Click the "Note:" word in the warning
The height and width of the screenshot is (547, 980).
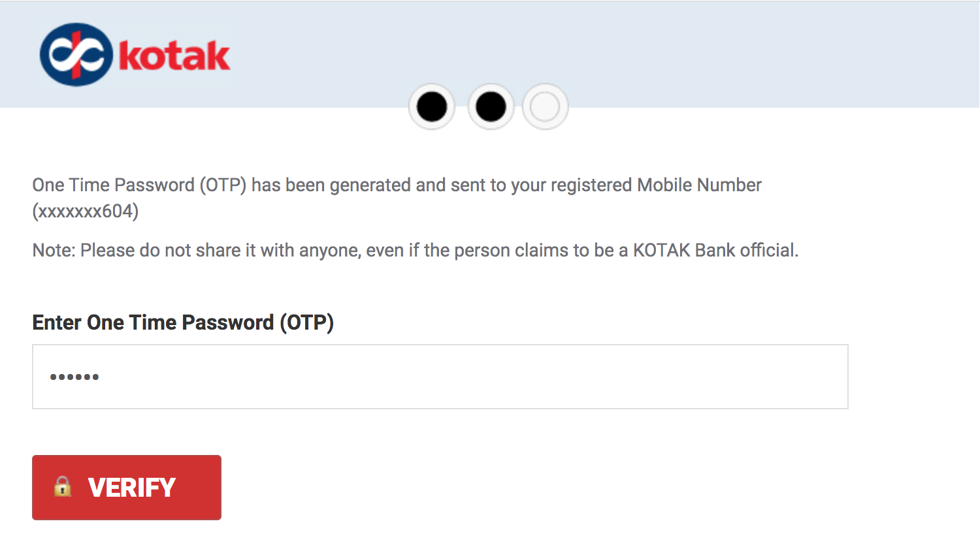(x=54, y=251)
